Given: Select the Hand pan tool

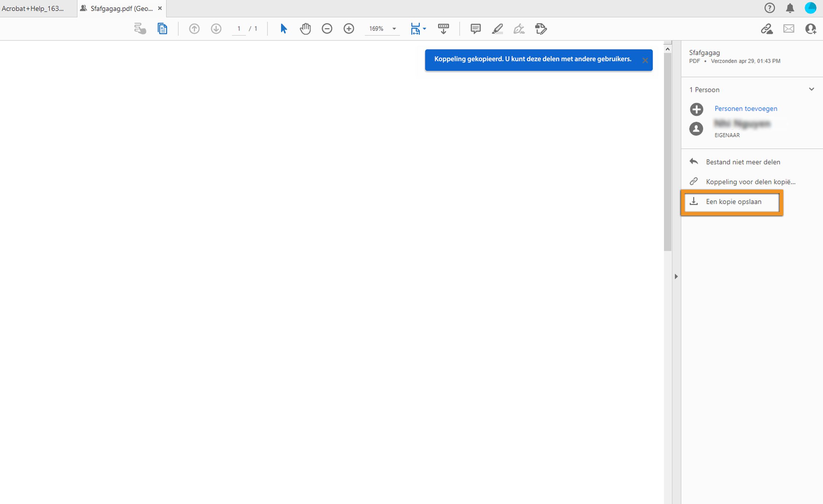Looking at the screenshot, I should [305, 28].
